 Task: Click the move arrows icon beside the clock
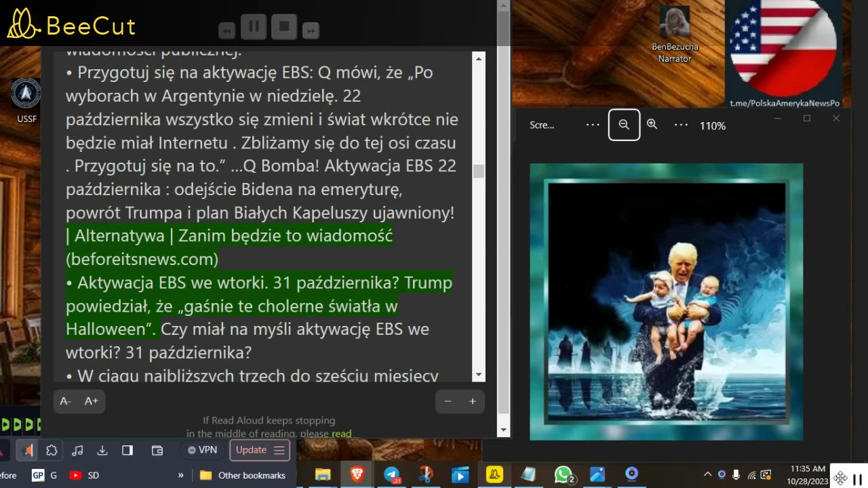[840, 479]
